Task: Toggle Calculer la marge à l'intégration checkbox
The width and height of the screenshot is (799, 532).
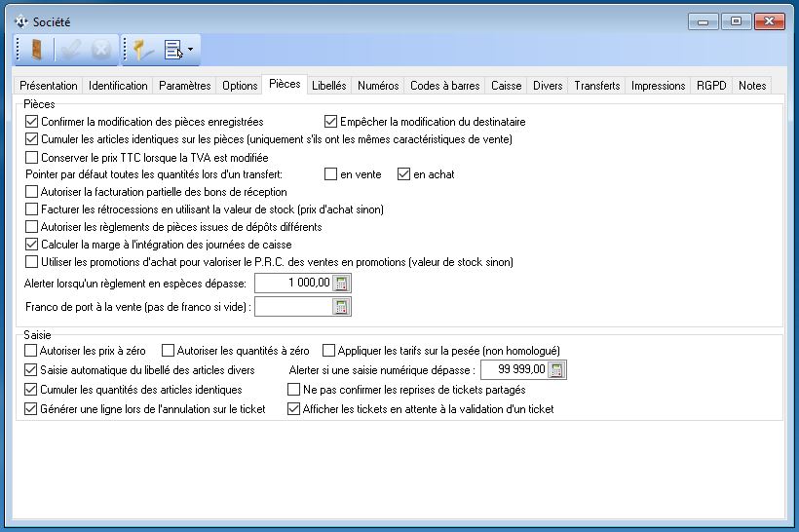Action: point(31,245)
